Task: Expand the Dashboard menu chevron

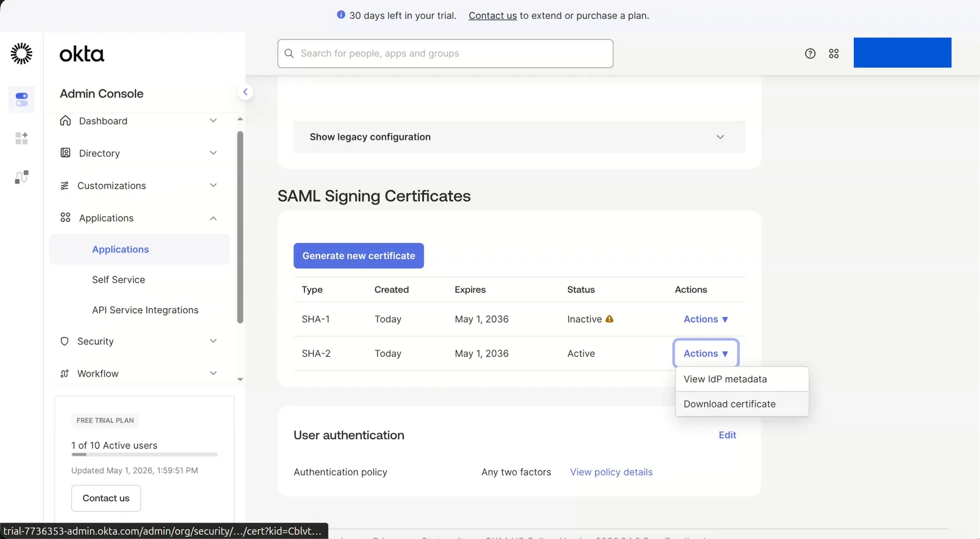Action: (213, 121)
